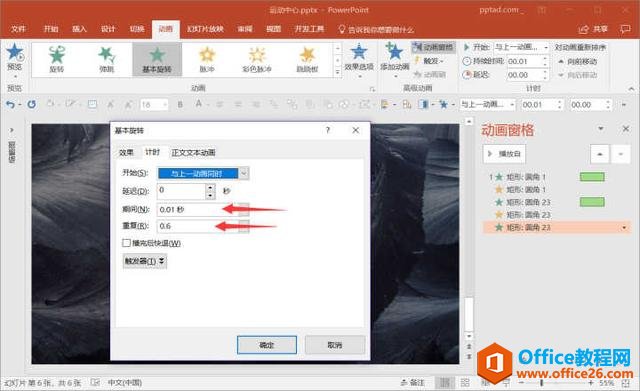Screen dimensions: 640x391
Task: Switch to 效果 tab in dialog
Action: click(x=126, y=152)
